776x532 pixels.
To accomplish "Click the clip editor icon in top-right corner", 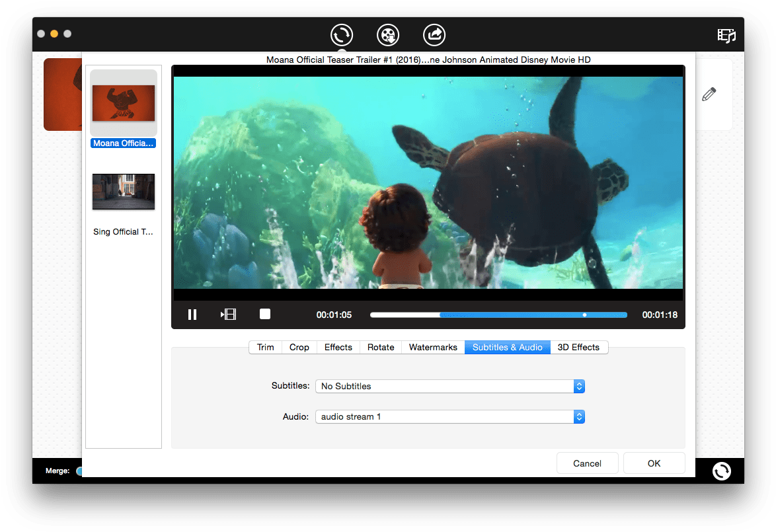I will [726, 36].
